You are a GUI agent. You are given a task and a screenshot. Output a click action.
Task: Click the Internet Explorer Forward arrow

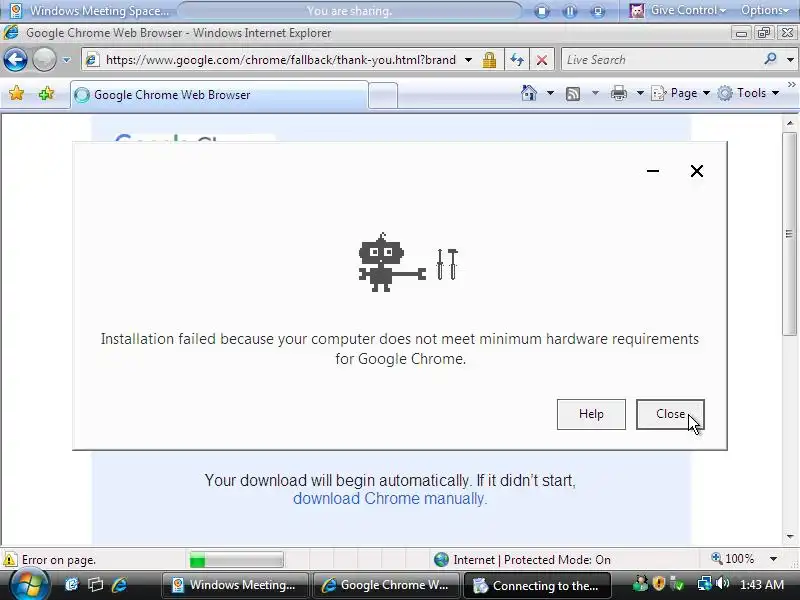pyautogui.click(x=44, y=60)
